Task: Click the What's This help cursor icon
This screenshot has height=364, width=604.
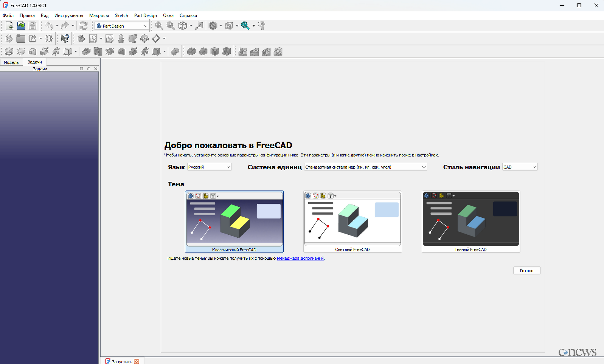Action: [x=65, y=39]
